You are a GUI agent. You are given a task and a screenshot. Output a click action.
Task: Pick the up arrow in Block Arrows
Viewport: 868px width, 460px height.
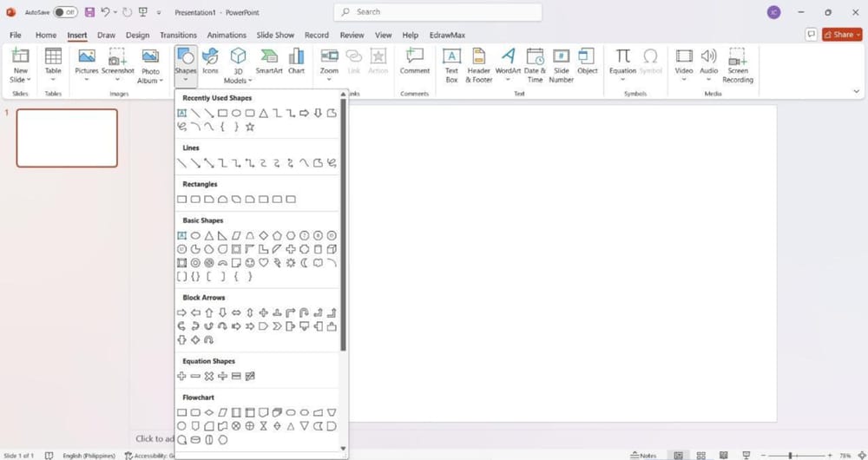point(208,312)
